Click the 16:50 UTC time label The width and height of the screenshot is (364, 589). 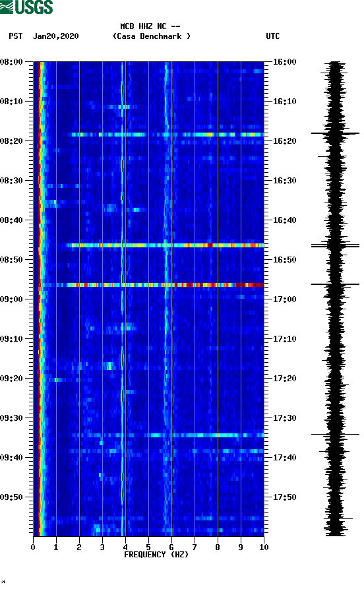(x=284, y=260)
